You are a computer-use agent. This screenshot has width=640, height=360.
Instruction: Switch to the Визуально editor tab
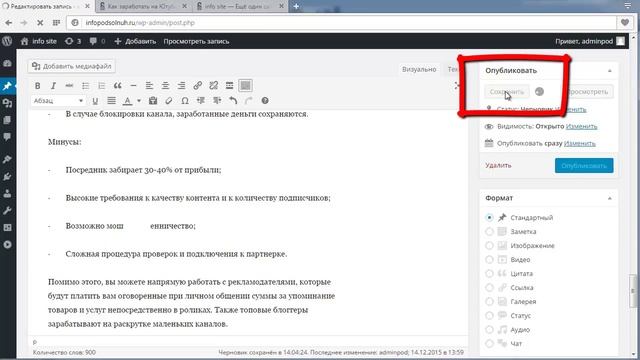coord(419,69)
